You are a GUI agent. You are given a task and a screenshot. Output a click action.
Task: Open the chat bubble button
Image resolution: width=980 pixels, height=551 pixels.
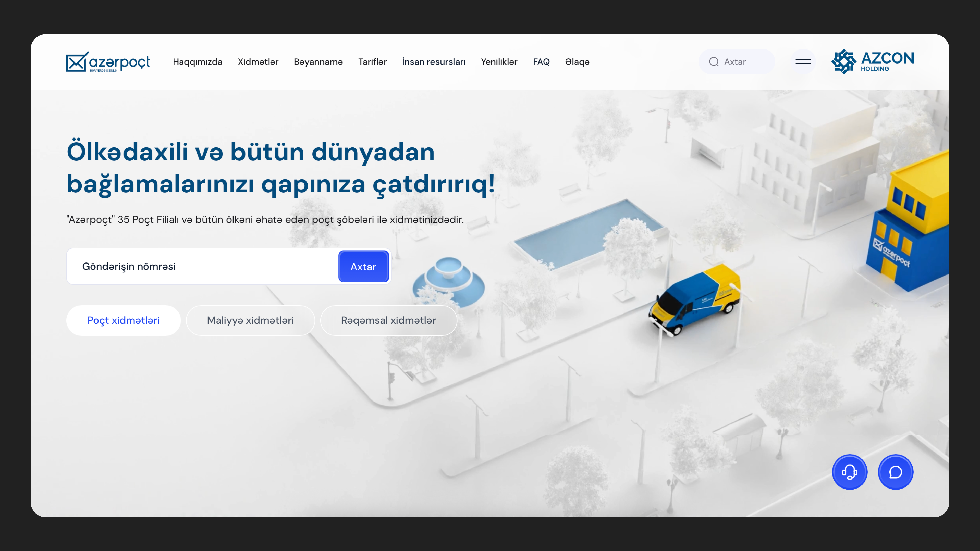click(x=896, y=472)
